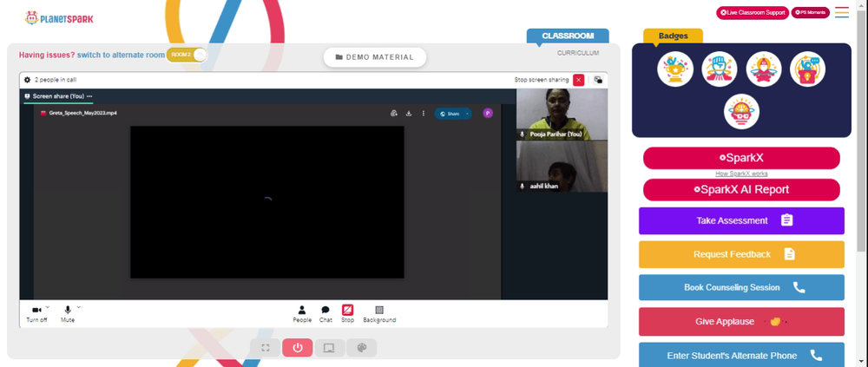
Task: Open three-dot more actions in video viewer
Action: (x=424, y=113)
